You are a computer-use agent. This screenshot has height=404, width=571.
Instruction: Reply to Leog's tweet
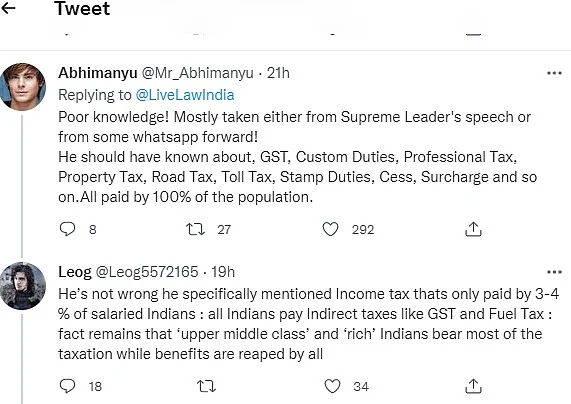click(x=67, y=386)
